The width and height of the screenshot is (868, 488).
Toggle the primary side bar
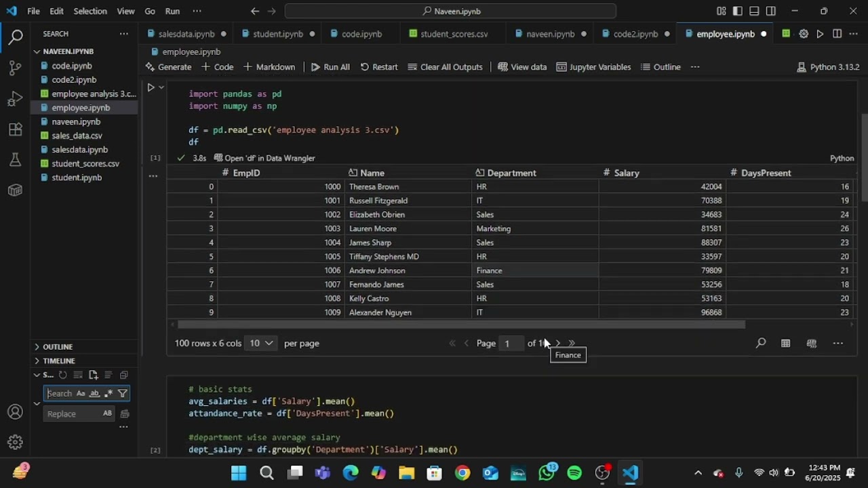737,11
